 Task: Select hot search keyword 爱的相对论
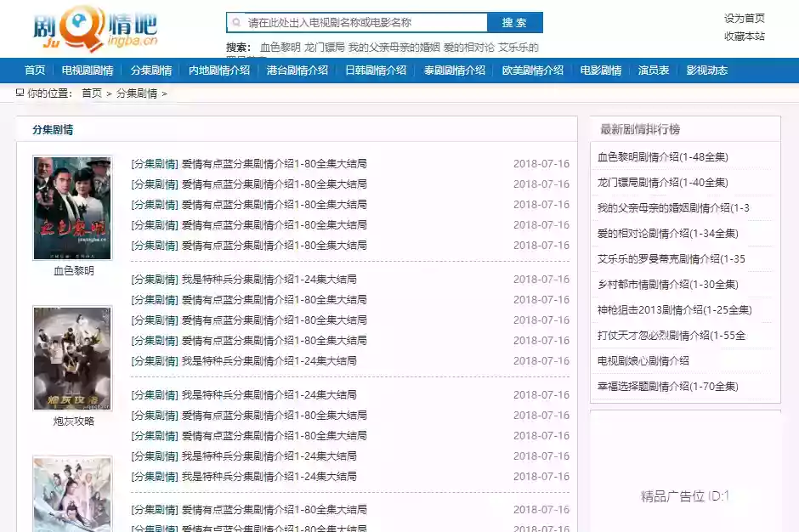pyautogui.click(x=469, y=48)
